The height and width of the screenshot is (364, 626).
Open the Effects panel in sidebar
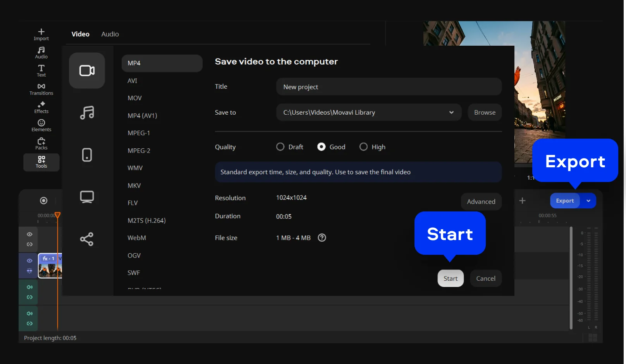point(41,105)
